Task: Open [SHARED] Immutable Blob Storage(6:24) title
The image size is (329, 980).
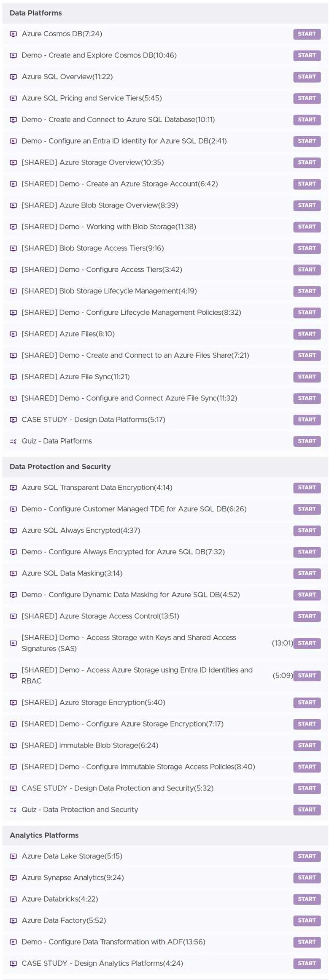Action: (x=90, y=745)
